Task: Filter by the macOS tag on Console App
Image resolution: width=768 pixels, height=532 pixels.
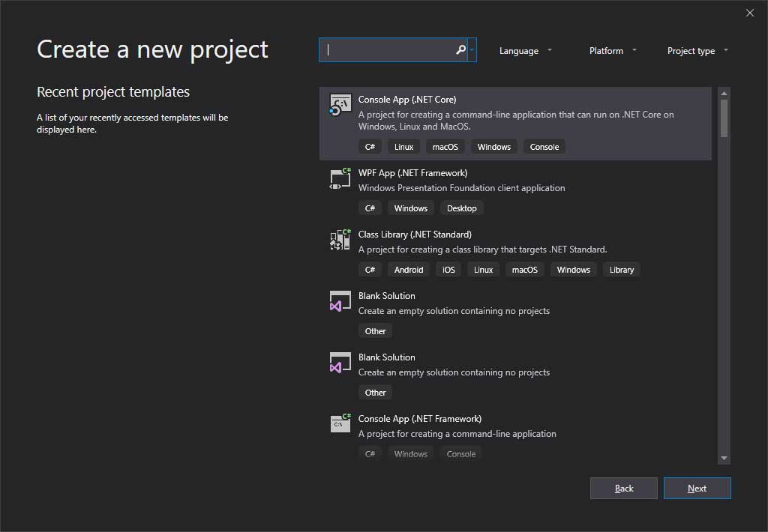Action: click(445, 146)
